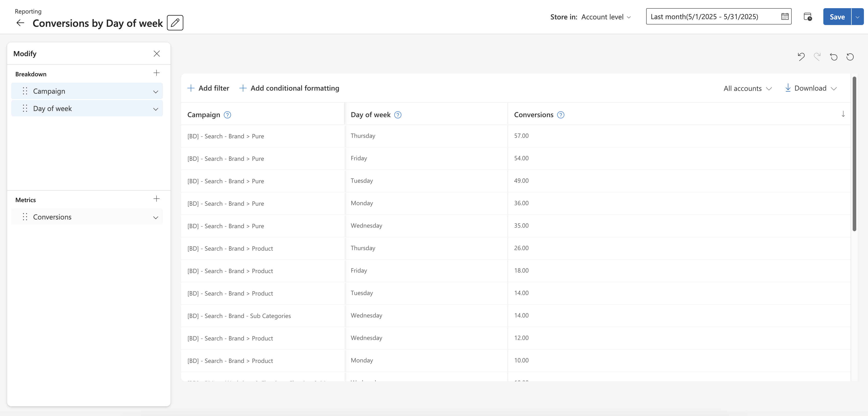Sort by Conversions descending arrow

[x=843, y=114]
